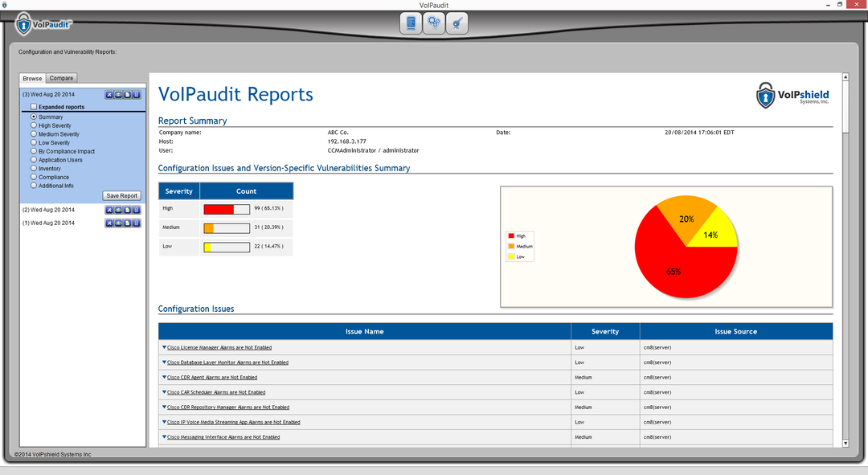Click the orange 20% pie slice
Viewport: 868px width, 475px height.
click(686, 218)
